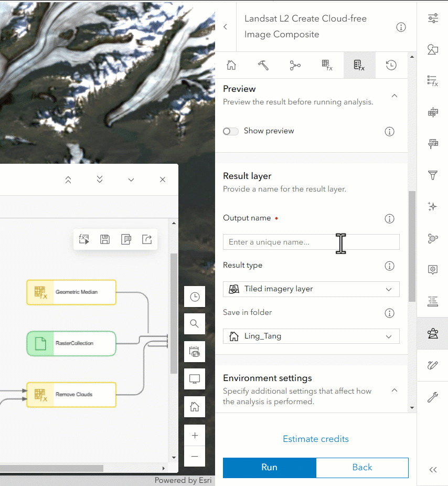Show info for Result type
The height and width of the screenshot is (486, 448).
pyautogui.click(x=389, y=266)
